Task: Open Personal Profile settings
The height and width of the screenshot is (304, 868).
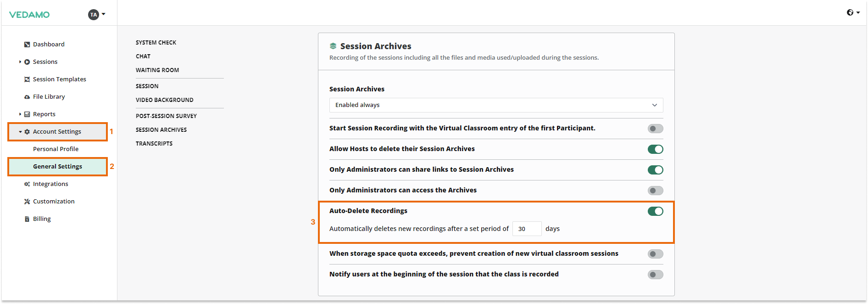Action: click(x=56, y=149)
